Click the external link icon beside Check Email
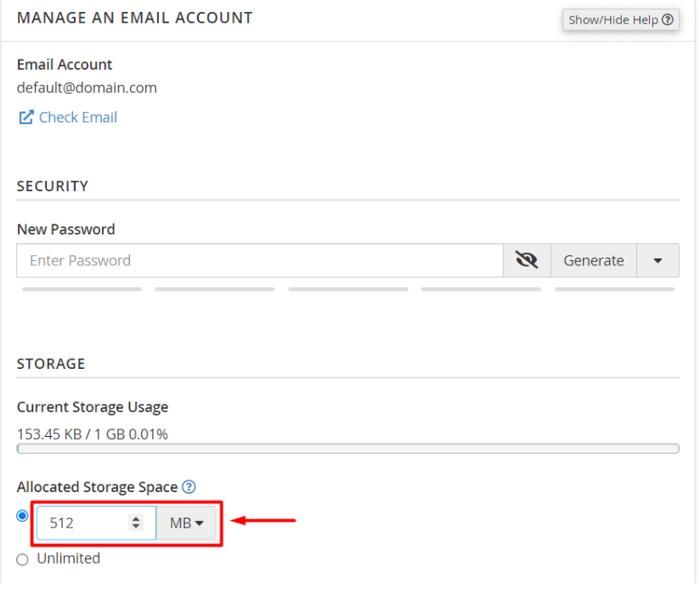The image size is (700, 595). tap(25, 117)
